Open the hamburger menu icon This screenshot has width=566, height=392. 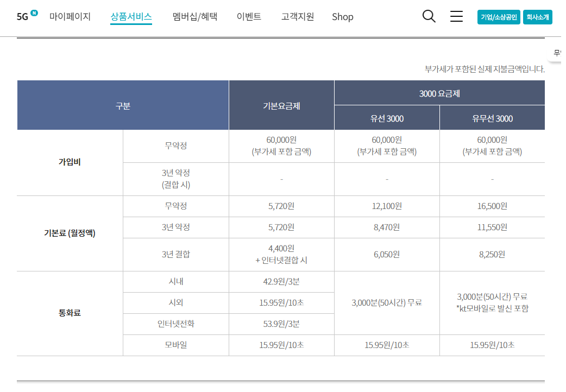pyautogui.click(x=456, y=16)
